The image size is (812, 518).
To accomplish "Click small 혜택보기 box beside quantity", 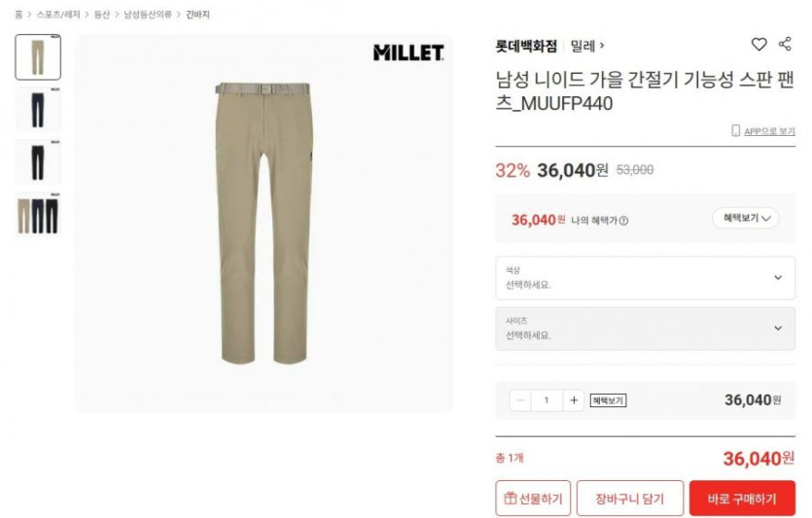I will 608,400.
